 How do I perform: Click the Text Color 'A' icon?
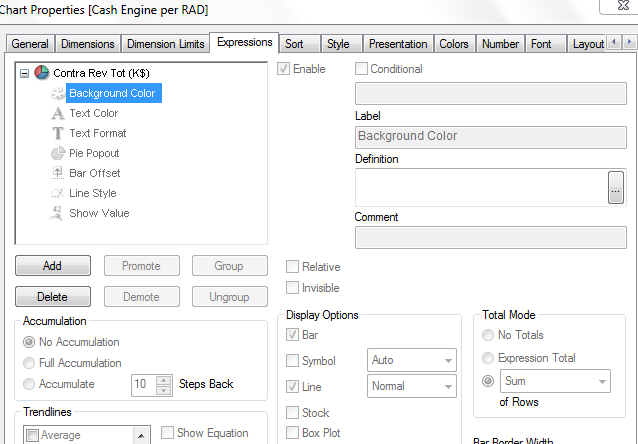[58, 113]
